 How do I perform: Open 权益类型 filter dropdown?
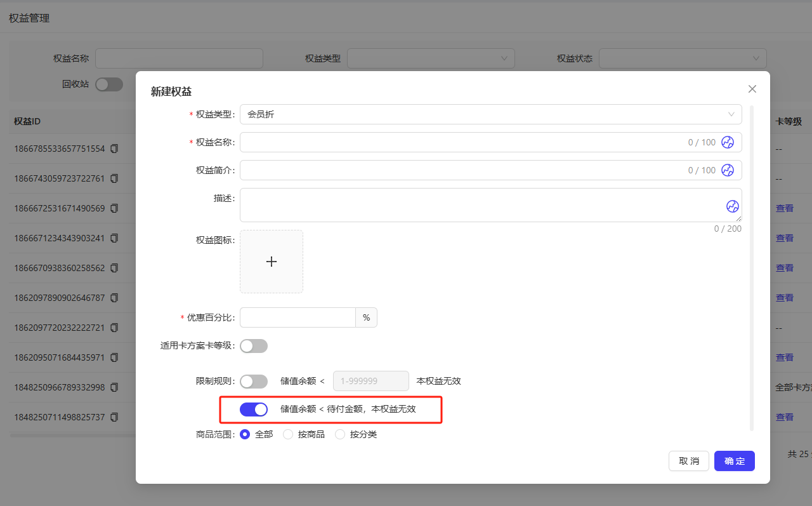coord(431,58)
